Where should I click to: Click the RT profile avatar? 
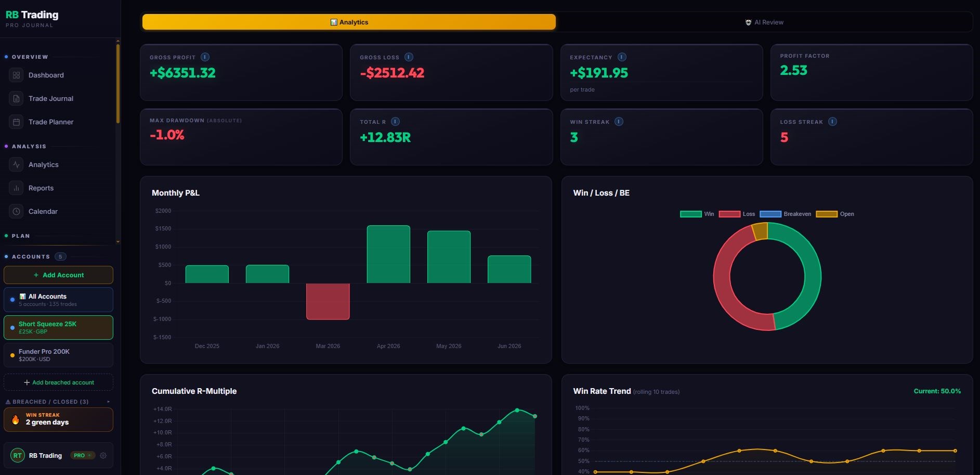(x=18, y=455)
